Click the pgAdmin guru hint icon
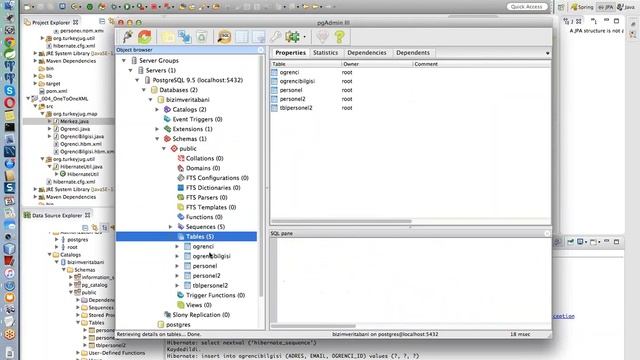 coord(322,37)
